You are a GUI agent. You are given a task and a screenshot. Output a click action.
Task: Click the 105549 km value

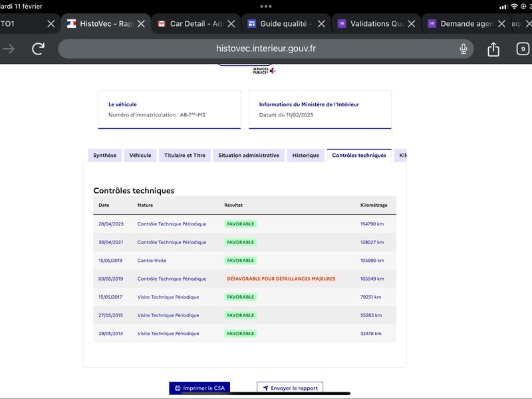click(x=372, y=279)
